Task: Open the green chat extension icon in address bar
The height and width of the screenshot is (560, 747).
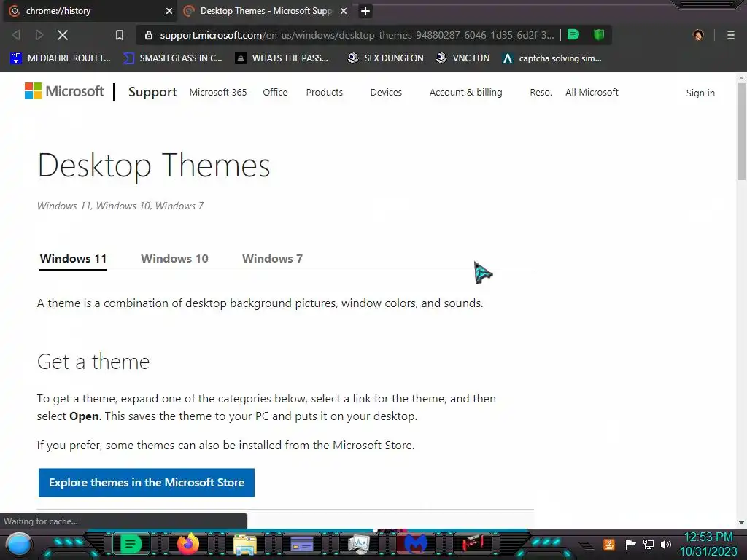Action: click(573, 34)
